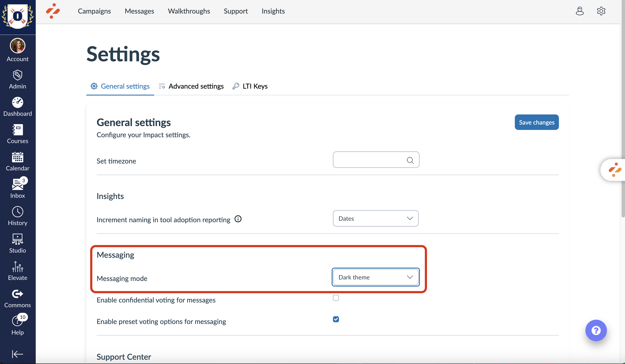Click the Save changes button

(537, 122)
